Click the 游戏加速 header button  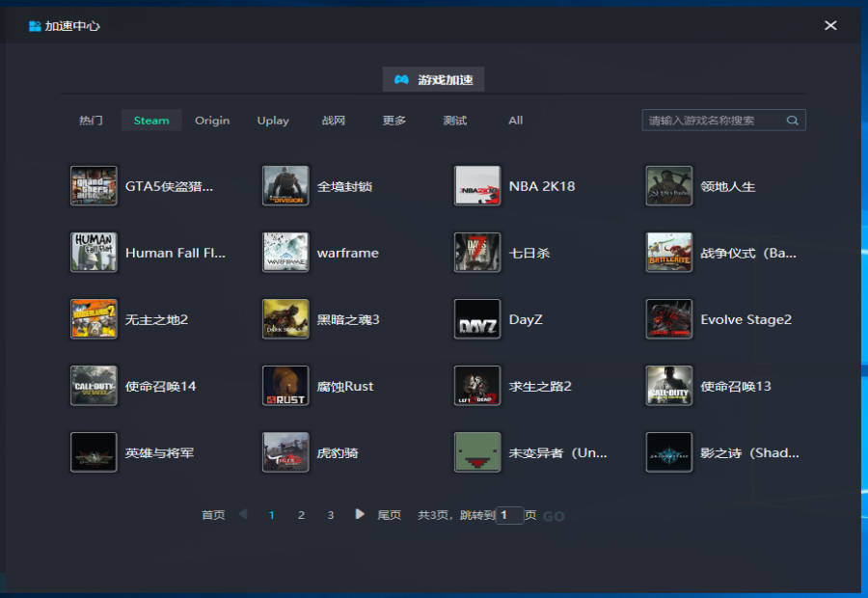(x=433, y=80)
